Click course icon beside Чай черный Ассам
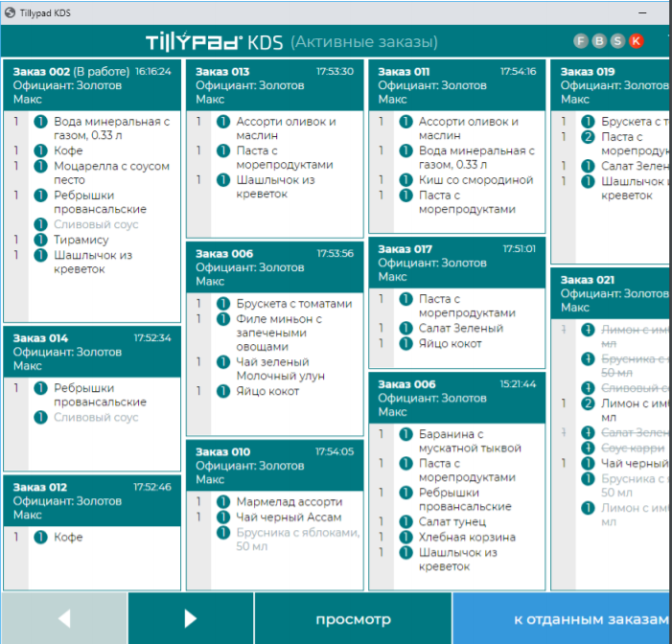672x644 pixels. 223,517
